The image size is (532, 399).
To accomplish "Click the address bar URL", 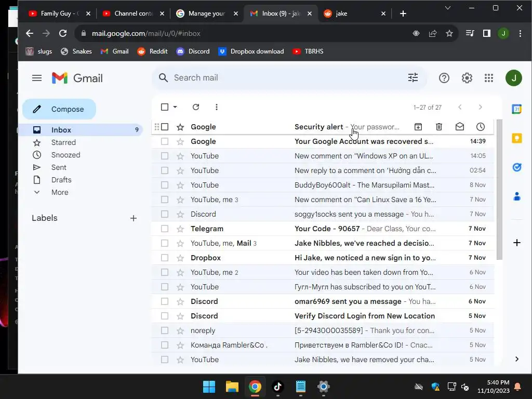I will [146, 33].
